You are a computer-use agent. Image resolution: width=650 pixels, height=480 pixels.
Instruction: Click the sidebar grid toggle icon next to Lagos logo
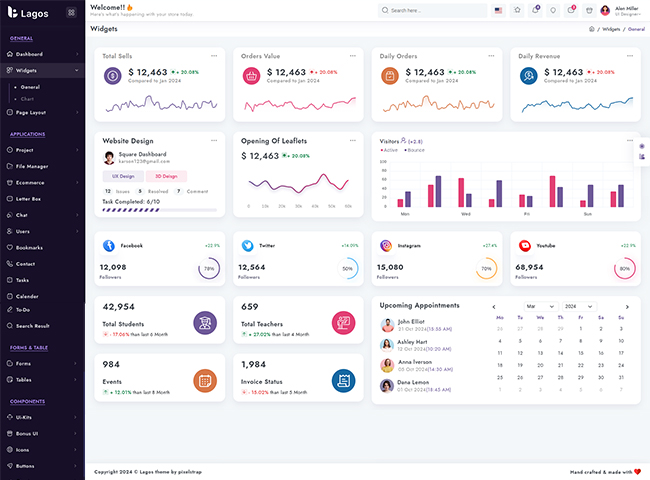click(x=70, y=13)
